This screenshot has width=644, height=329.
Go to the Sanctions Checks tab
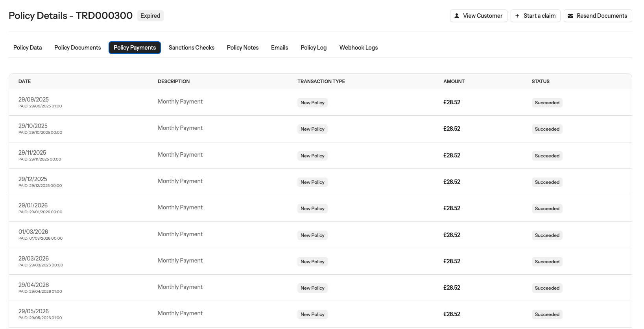(192, 48)
